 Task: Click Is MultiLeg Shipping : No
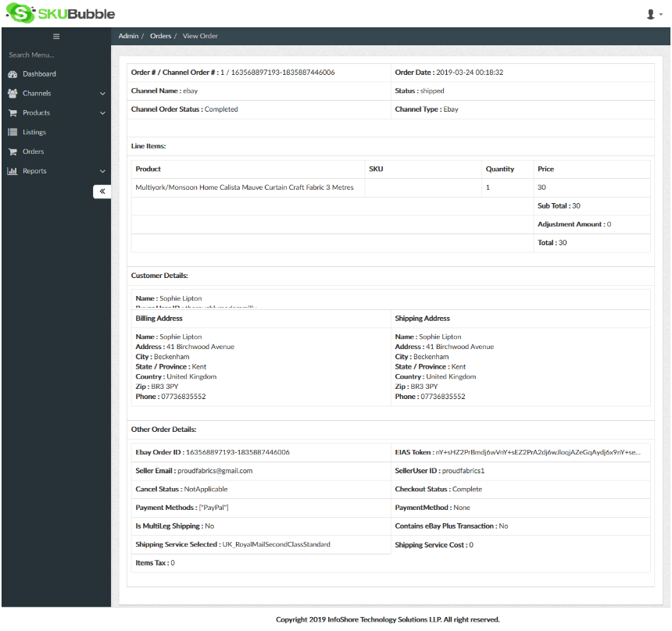click(175, 526)
